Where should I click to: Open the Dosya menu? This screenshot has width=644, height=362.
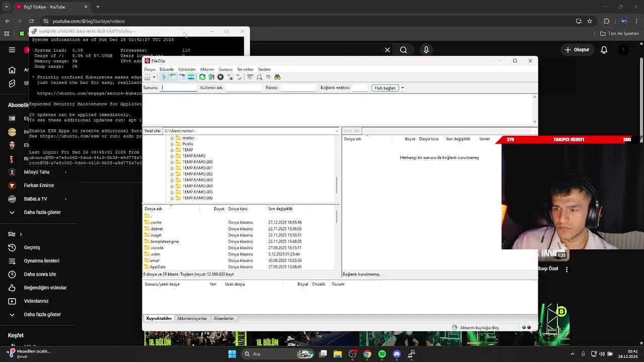click(x=150, y=69)
